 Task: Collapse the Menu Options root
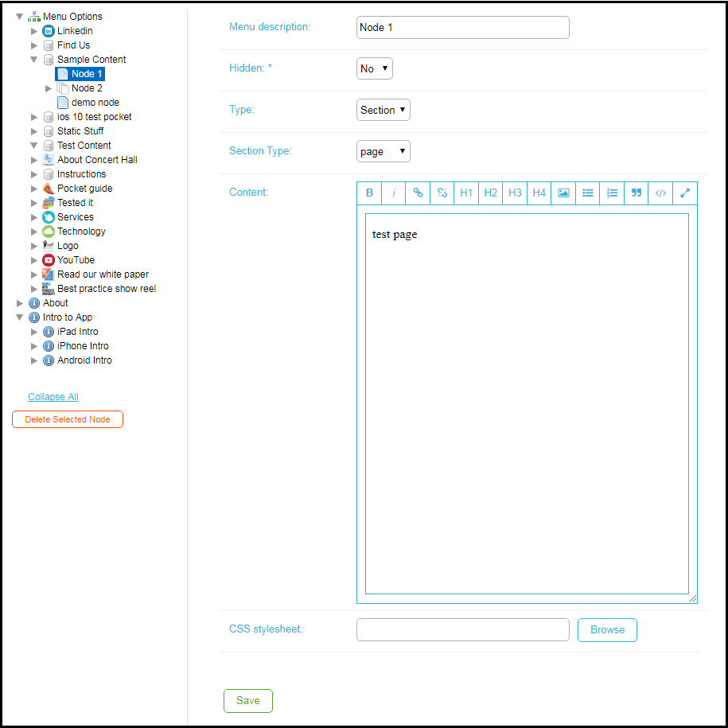pyautogui.click(x=20, y=17)
